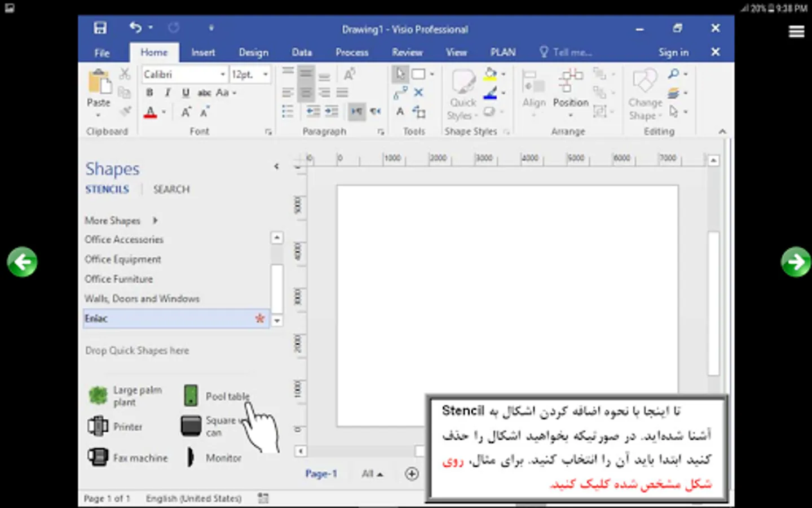Screen dimensions: 812x508
Task: Switch to the Design tab
Action: pyautogui.click(x=253, y=52)
